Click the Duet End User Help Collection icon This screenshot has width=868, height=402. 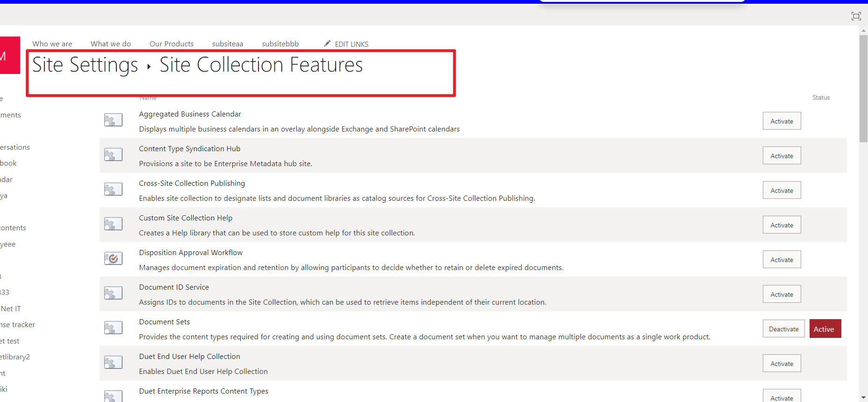[x=113, y=362]
